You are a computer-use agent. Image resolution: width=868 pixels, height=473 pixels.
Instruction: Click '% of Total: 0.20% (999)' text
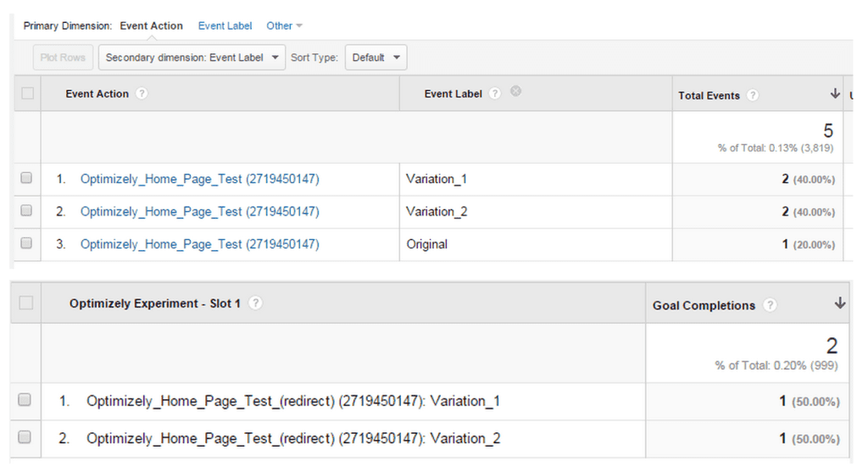[776, 365]
